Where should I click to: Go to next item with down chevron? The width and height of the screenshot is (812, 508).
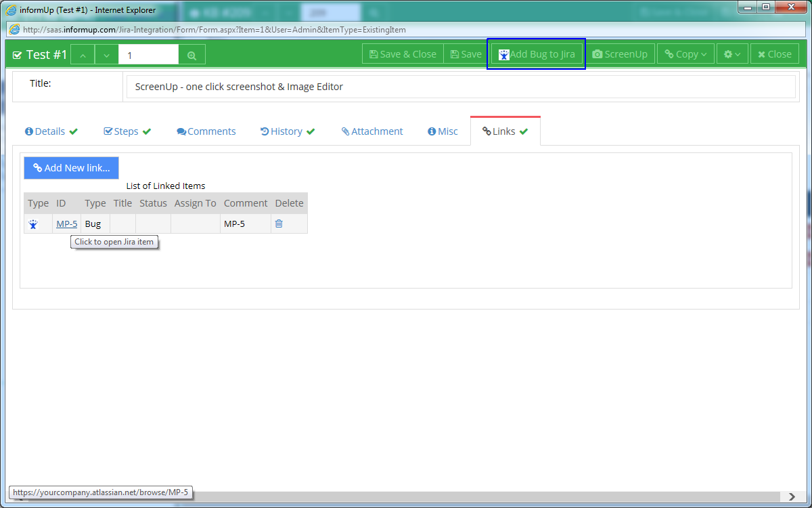click(x=107, y=55)
